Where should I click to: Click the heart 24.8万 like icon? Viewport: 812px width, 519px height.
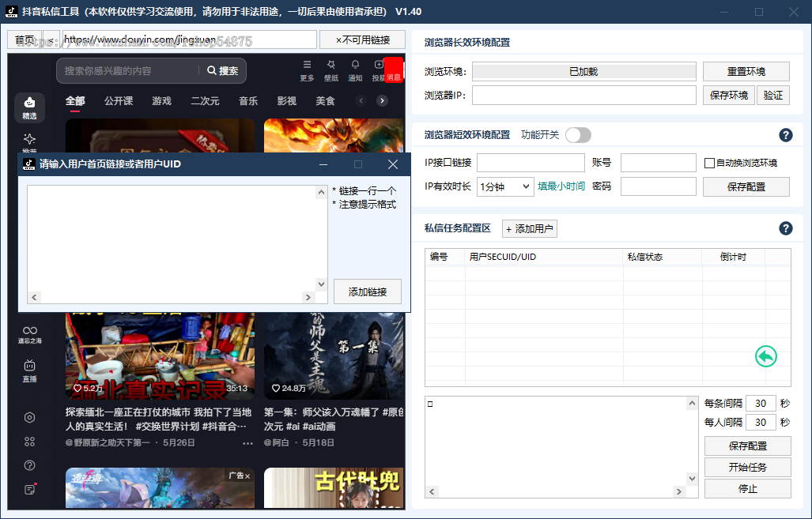tap(276, 388)
